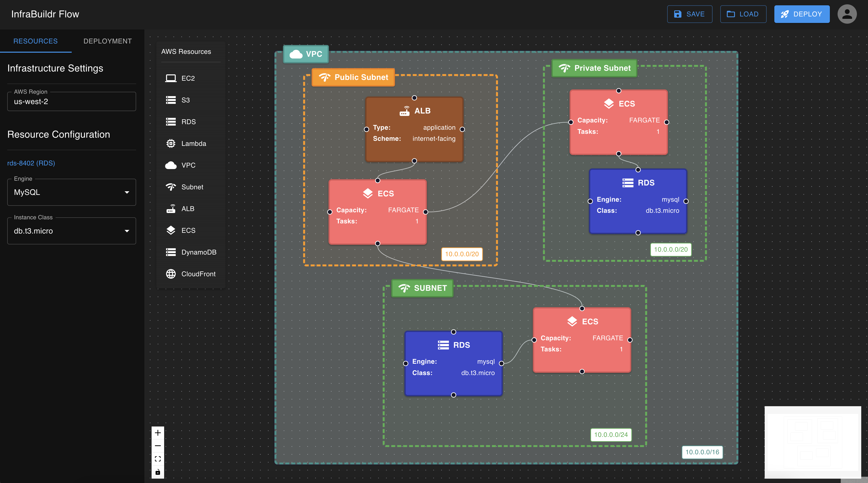Edit the AWS Region field
The height and width of the screenshot is (483, 868).
(x=71, y=101)
